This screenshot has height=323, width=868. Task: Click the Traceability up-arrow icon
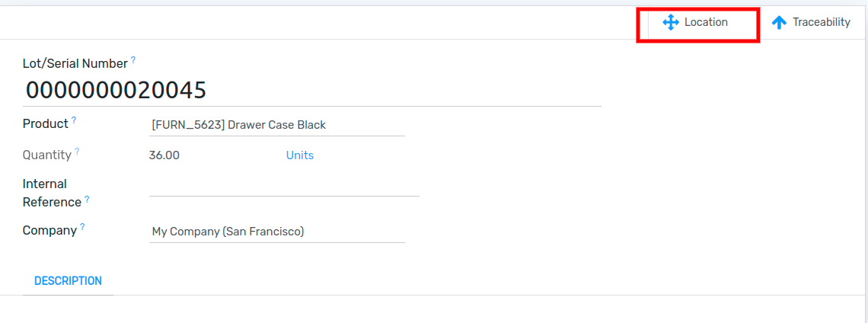click(x=779, y=23)
